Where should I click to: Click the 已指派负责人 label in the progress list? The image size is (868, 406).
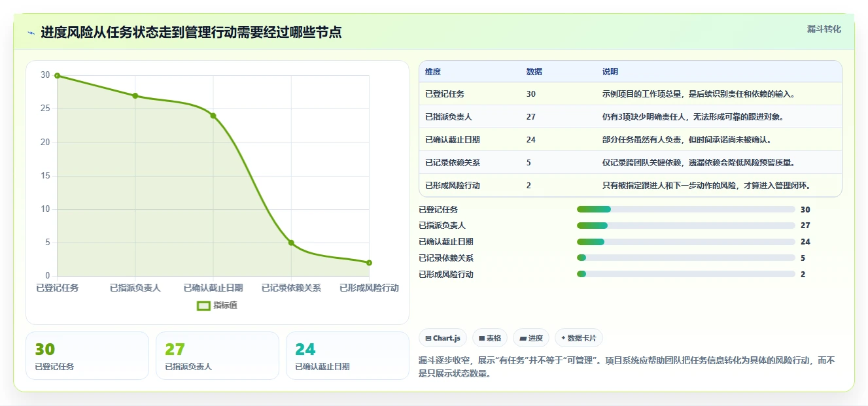point(442,226)
